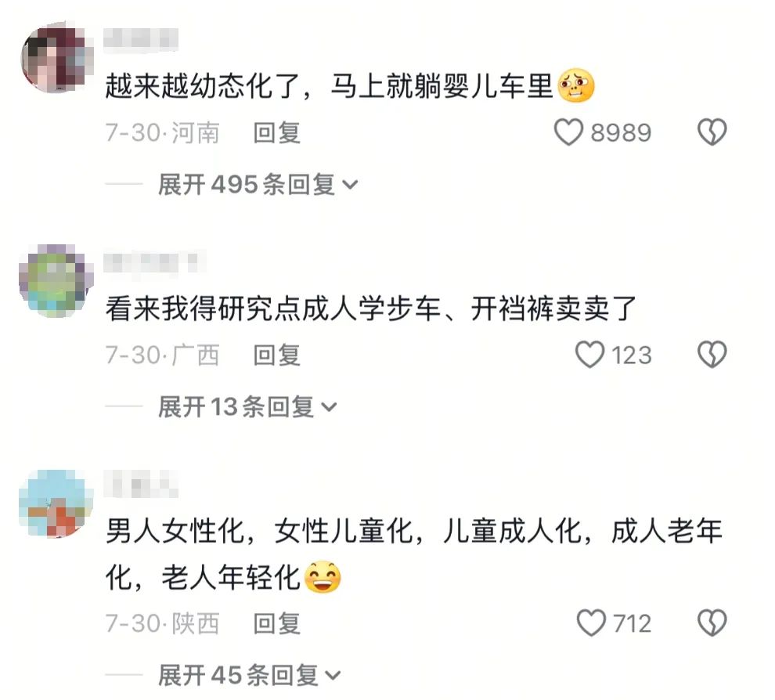Open second commenter's blurred username
775x700 pixels.
pyautogui.click(x=154, y=262)
